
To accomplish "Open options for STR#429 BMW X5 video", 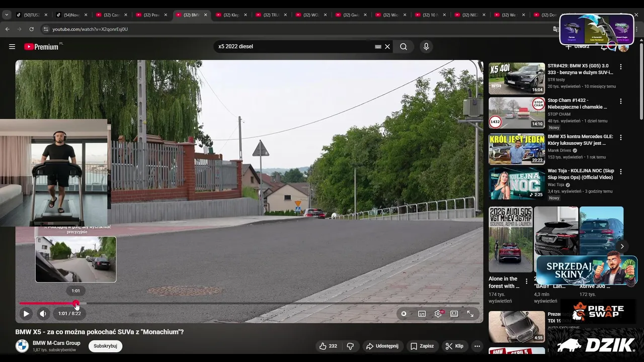I will tap(620, 67).
